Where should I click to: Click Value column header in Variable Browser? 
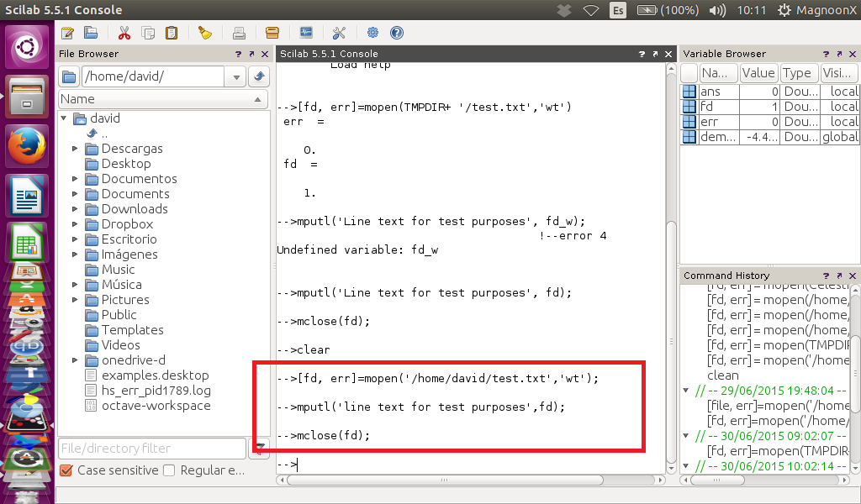(x=758, y=73)
